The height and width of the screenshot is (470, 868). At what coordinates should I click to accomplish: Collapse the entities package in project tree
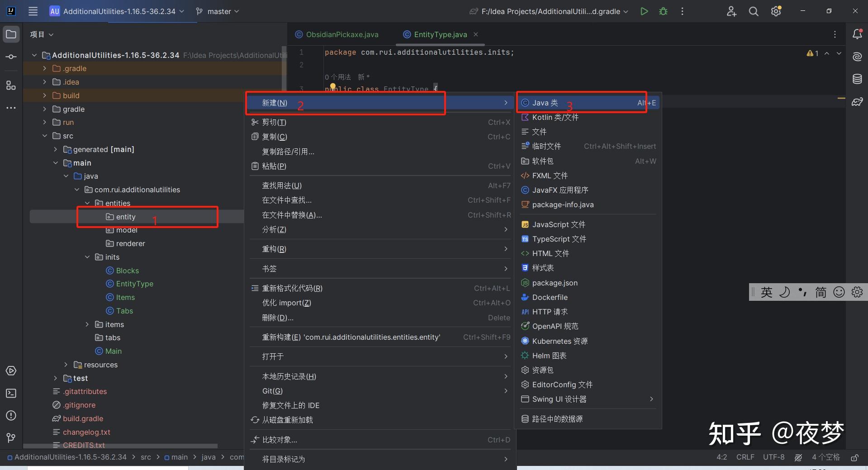click(x=87, y=203)
